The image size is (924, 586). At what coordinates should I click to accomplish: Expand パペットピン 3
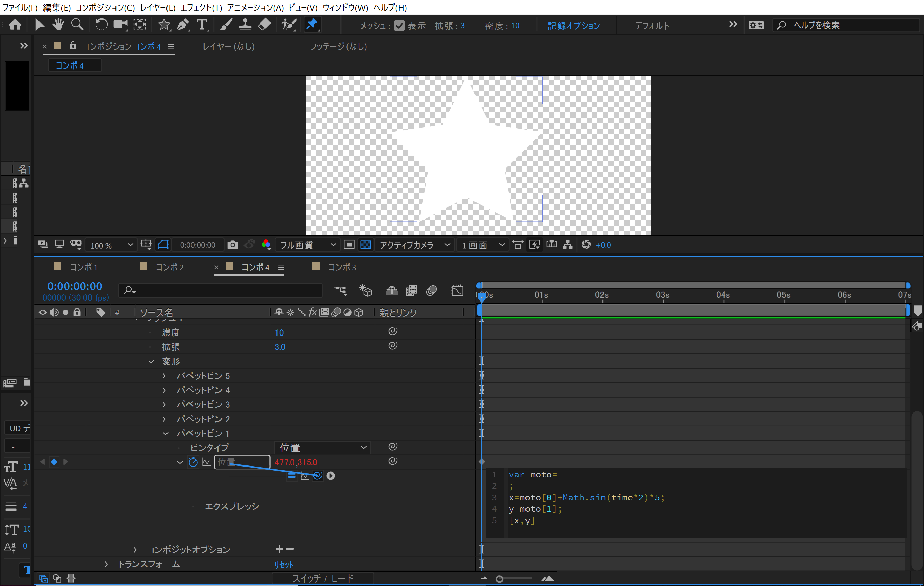coord(164,404)
